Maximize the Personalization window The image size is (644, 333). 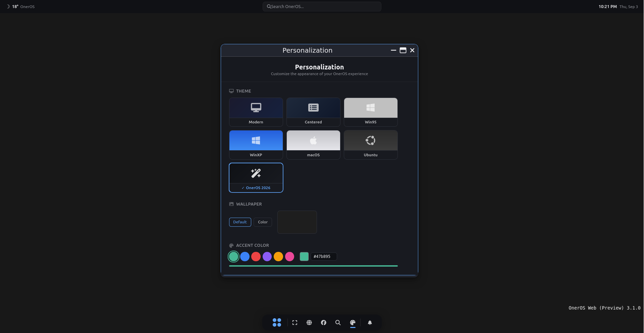click(403, 50)
